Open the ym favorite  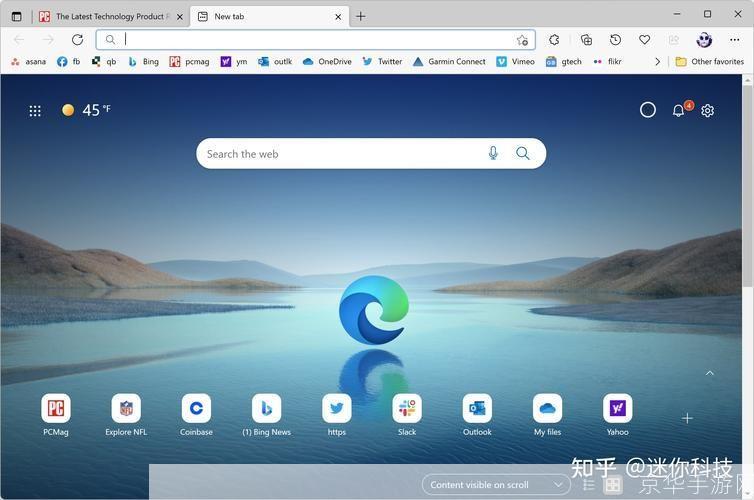point(234,62)
